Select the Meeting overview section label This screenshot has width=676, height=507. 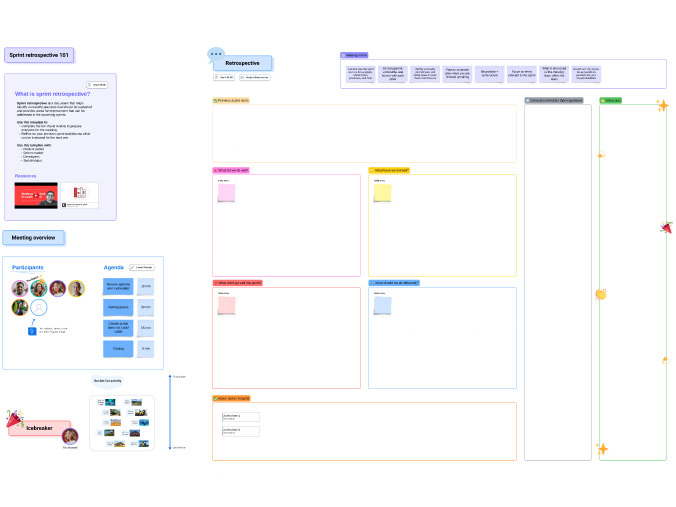pyautogui.click(x=33, y=238)
